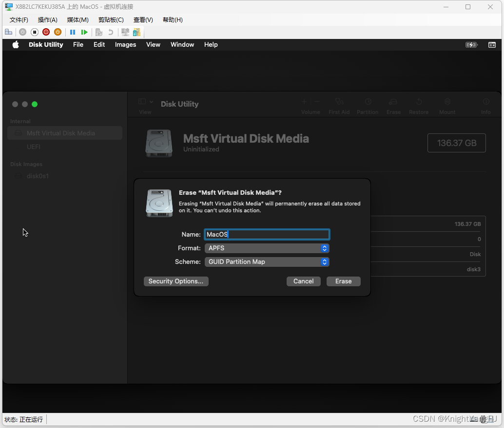This screenshot has height=428, width=504.
Task: Open the Disk Utility app menu
Action: pyautogui.click(x=46, y=45)
